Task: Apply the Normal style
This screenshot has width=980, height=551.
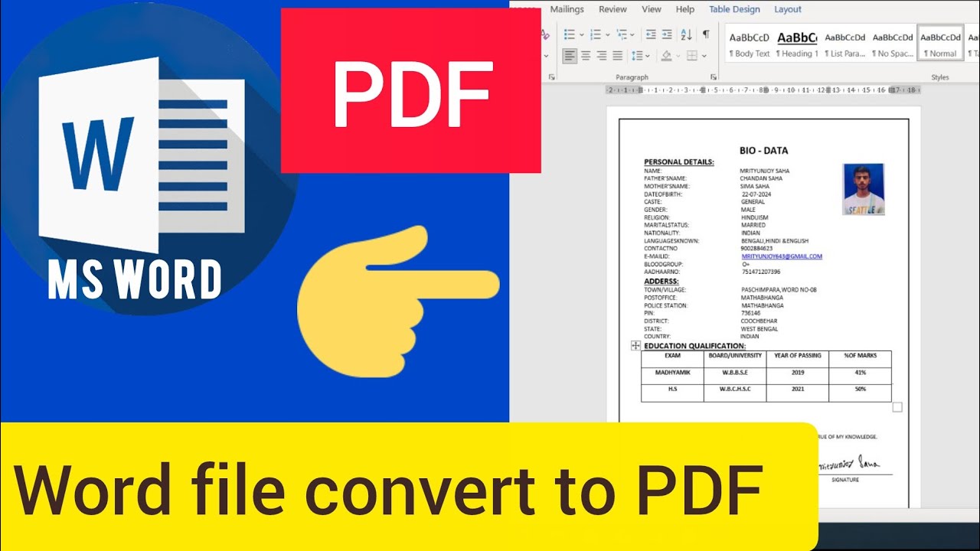Action: 940,44
